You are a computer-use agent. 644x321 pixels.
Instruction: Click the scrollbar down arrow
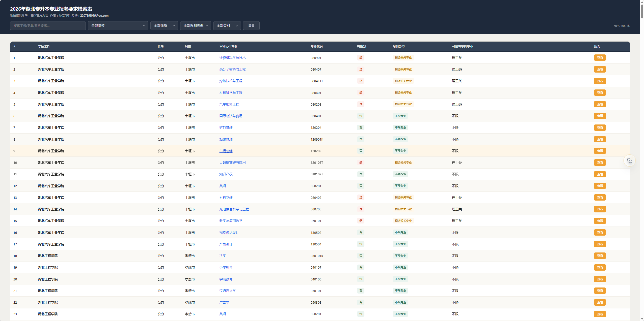[x=642, y=319]
